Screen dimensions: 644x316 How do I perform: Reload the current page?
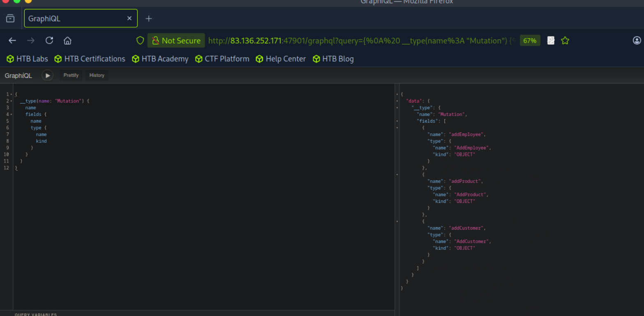click(x=49, y=40)
